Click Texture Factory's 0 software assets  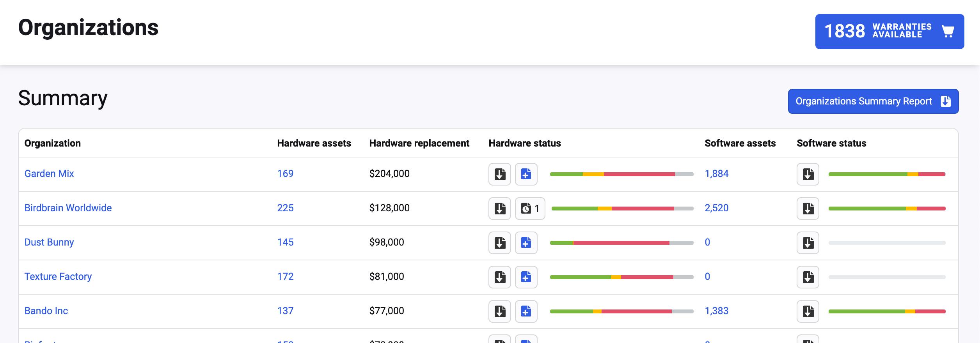[707, 277]
